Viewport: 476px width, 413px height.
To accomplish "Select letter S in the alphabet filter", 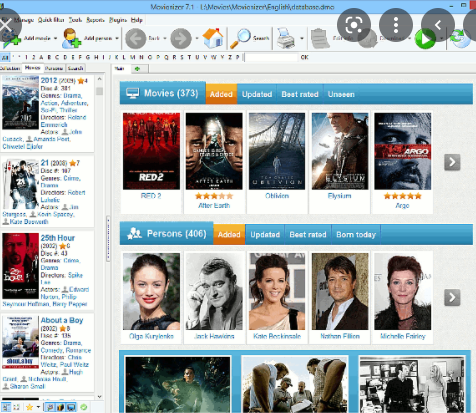I will [x=182, y=57].
